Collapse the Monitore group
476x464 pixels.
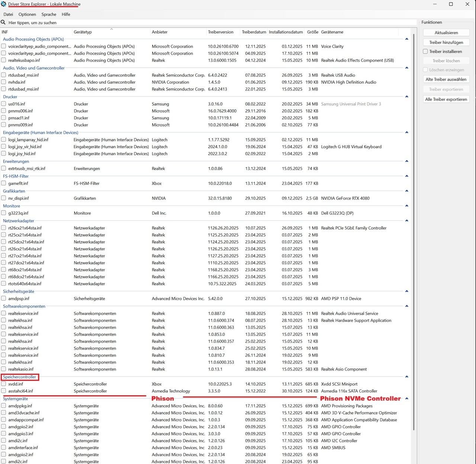(x=406, y=206)
